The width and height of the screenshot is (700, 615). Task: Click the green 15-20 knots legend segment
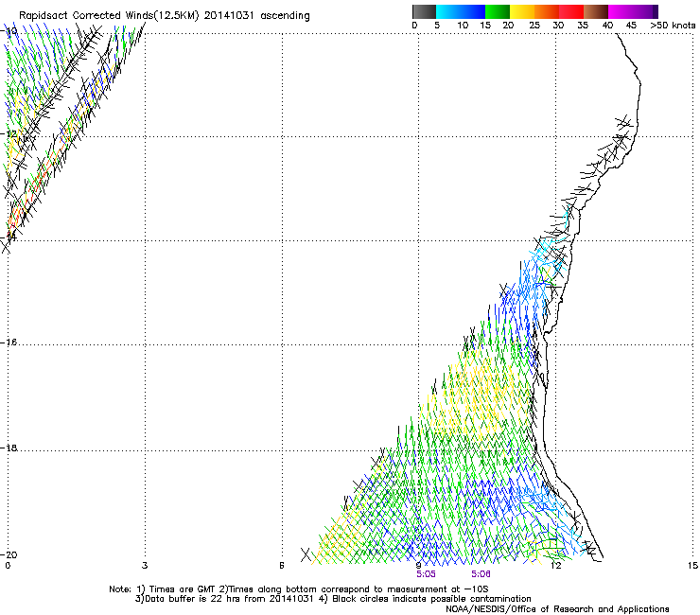(x=498, y=11)
